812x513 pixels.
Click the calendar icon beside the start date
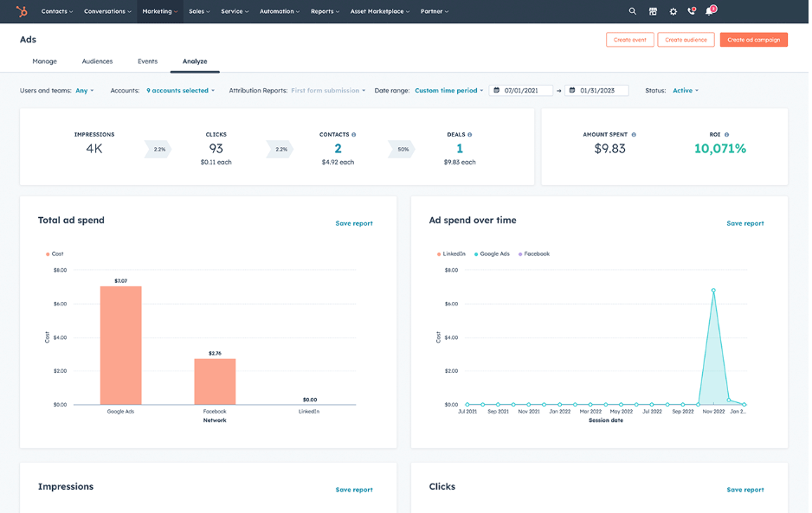(x=497, y=90)
